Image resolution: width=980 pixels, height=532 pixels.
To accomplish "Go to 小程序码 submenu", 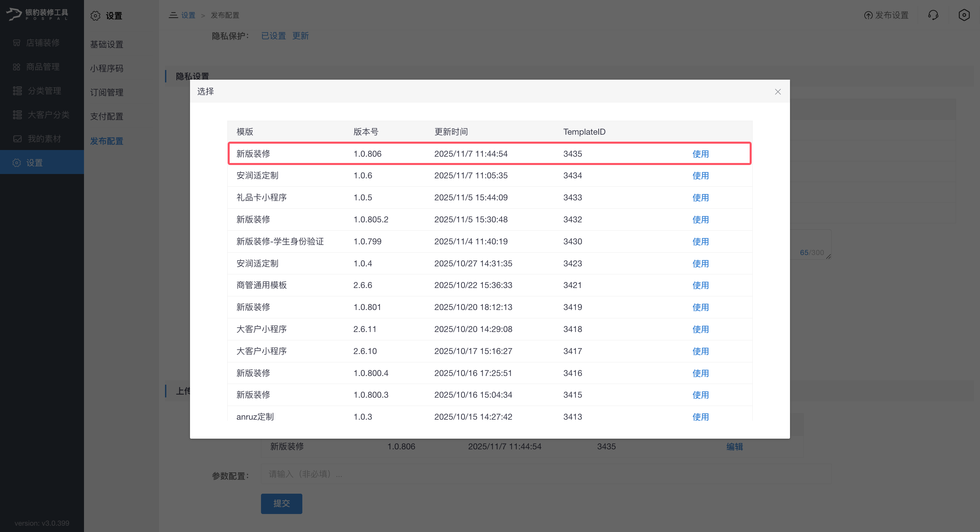I will pos(107,68).
